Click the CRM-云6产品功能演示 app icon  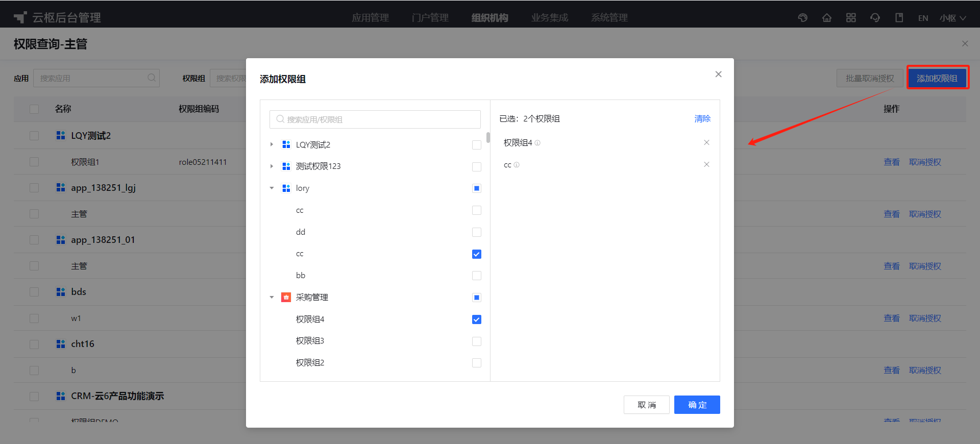61,396
